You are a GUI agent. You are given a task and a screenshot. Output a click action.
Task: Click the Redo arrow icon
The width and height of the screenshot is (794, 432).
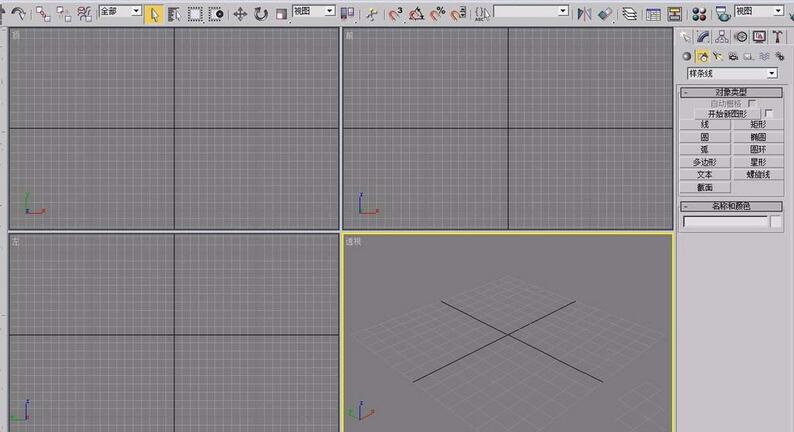pyautogui.click(x=18, y=14)
